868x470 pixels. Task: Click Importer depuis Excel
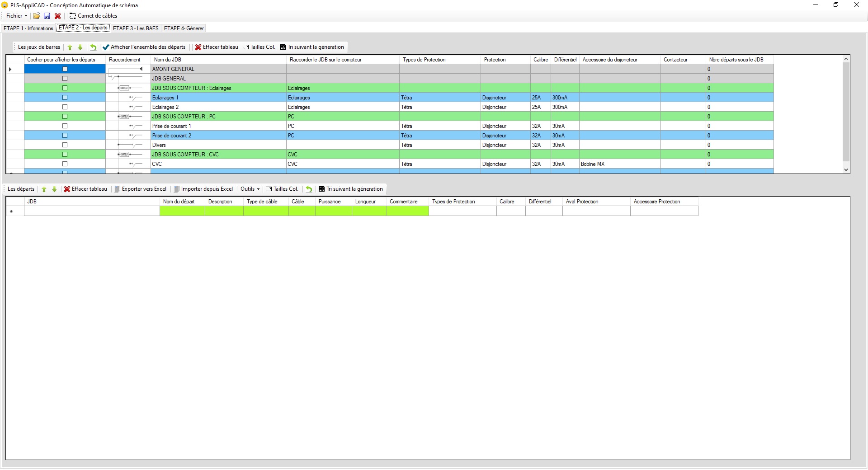point(203,189)
